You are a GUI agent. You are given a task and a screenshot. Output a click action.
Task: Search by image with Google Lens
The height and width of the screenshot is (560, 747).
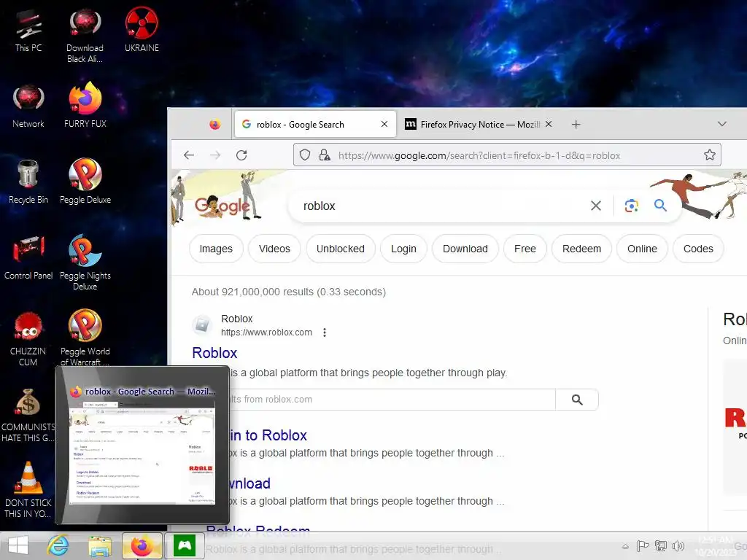631,206
